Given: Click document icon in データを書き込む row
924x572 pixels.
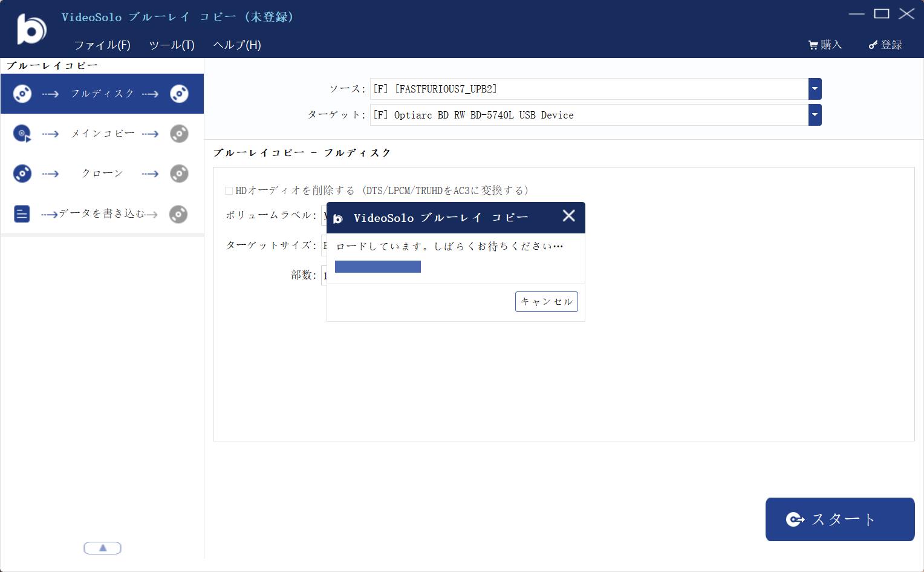Looking at the screenshot, I should (22, 213).
